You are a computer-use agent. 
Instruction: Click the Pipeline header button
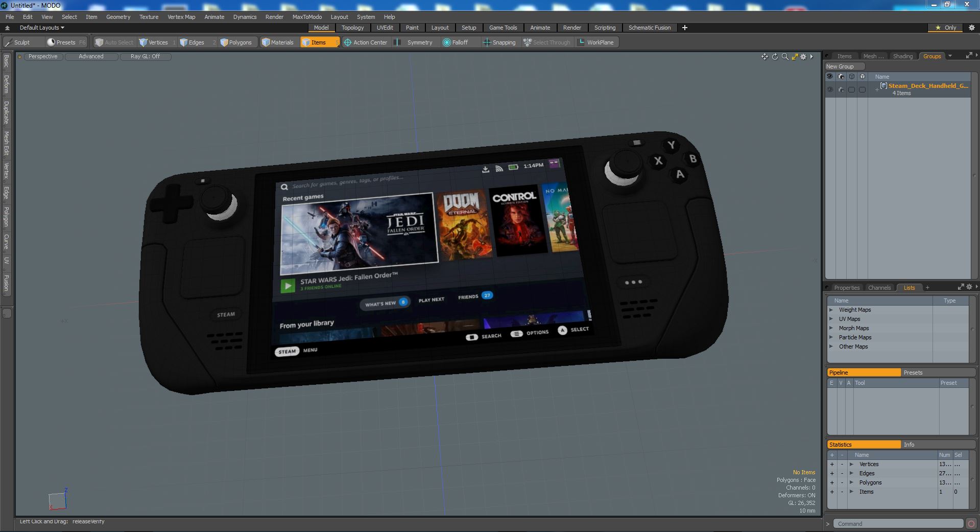(864, 373)
